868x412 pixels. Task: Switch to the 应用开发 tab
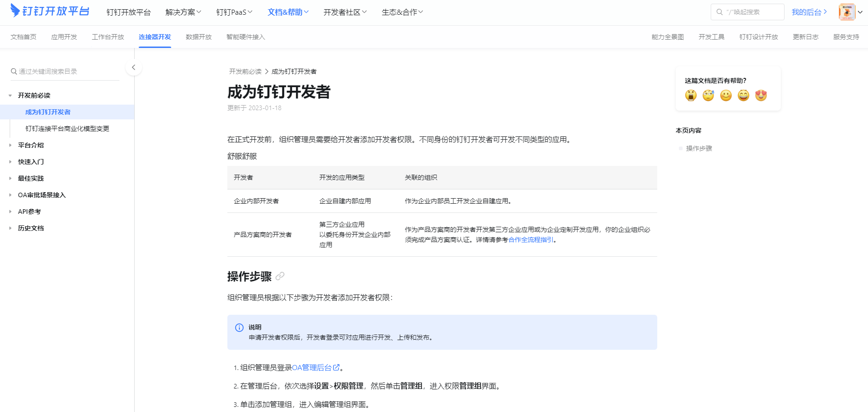(x=64, y=37)
